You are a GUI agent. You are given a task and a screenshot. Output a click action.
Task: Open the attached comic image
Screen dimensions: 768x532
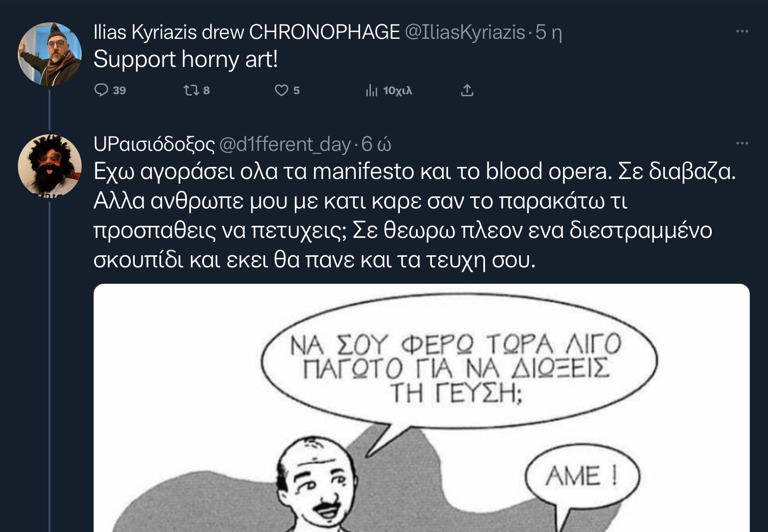(x=421, y=408)
